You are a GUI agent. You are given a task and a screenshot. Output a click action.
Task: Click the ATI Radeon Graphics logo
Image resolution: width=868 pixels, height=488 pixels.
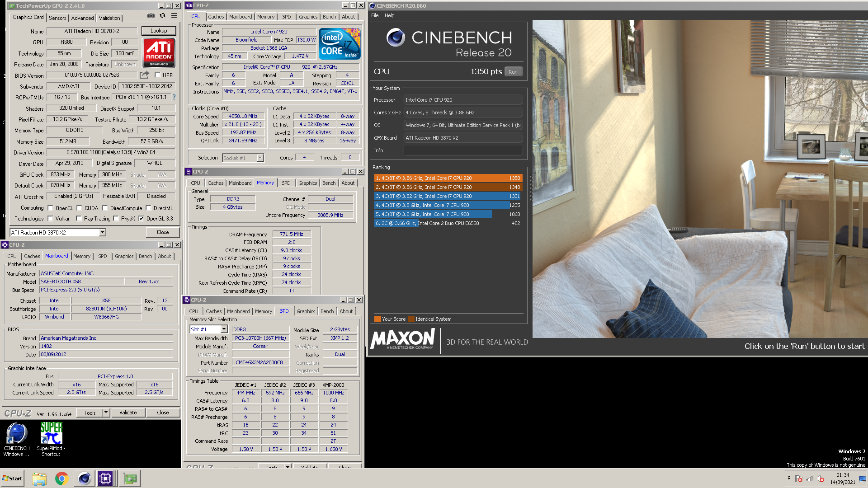(x=159, y=53)
